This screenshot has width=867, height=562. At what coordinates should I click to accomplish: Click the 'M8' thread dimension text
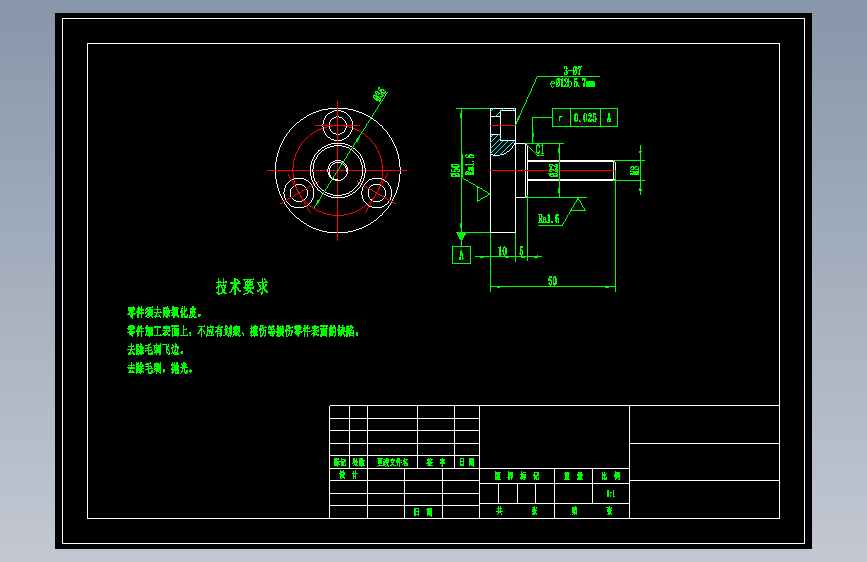tap(635, 170)
